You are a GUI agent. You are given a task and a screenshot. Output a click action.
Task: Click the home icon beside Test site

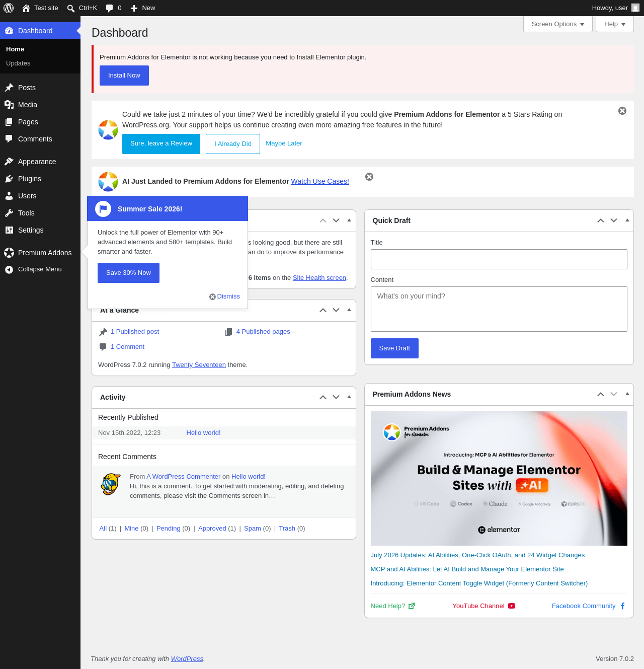point(26,8)
